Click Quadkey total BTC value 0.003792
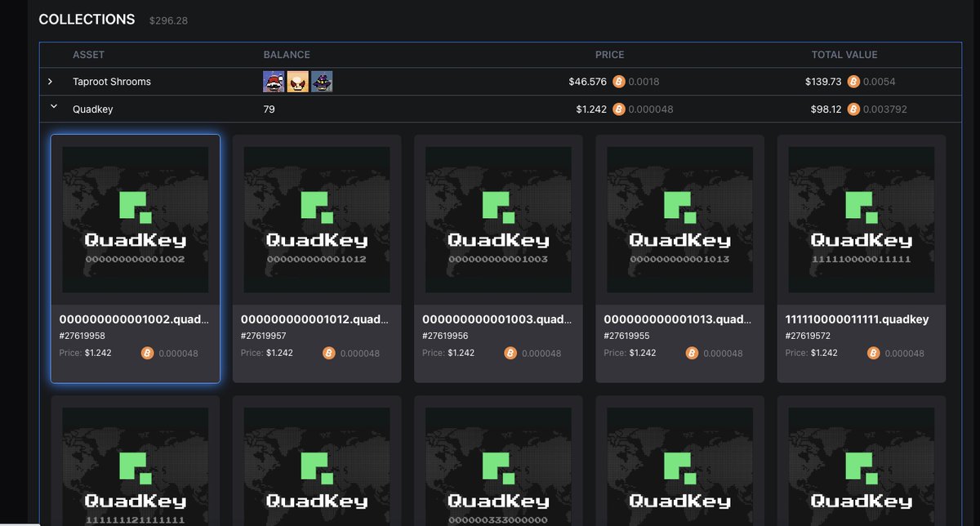Image resolution: width=980 pixels, height=526 pixels. coord(884,109)
